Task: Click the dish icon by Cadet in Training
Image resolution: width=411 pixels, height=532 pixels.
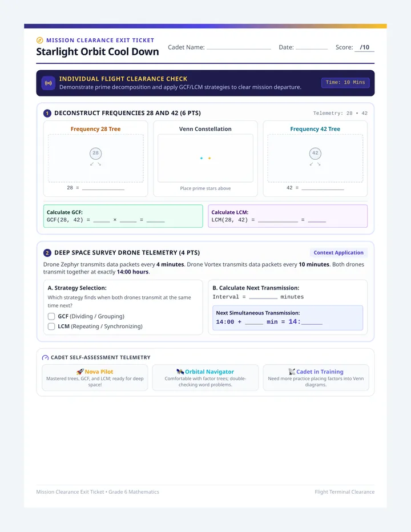Action: pyautogui.click(x=292, y=372)
